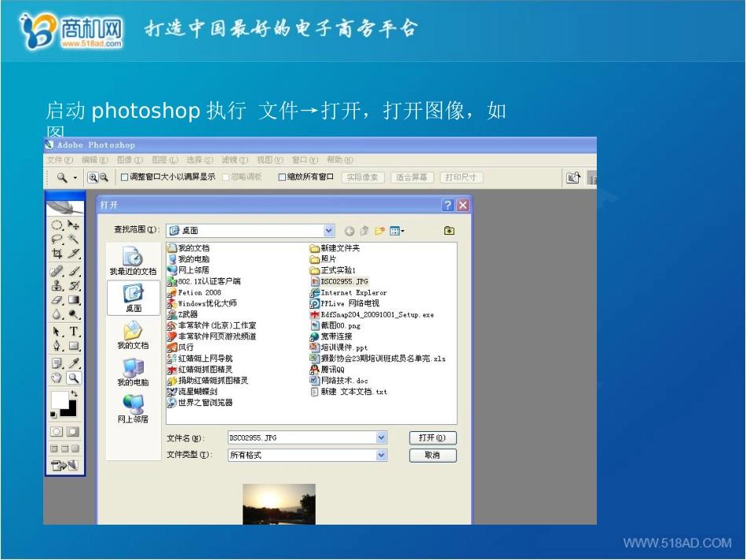The image size is (746, 560).
Task: Click the zoom-out magnifier in options bar
Action: click(x=103, y=178)
